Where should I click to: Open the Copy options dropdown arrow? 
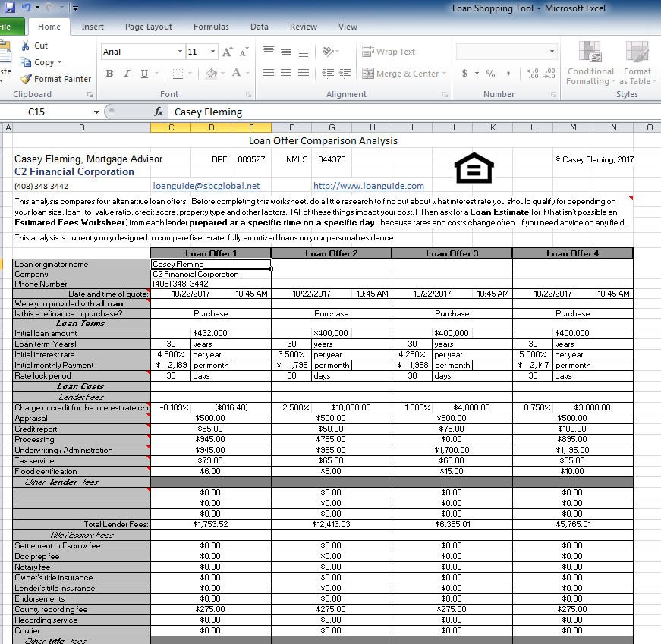tap(59, 62)
